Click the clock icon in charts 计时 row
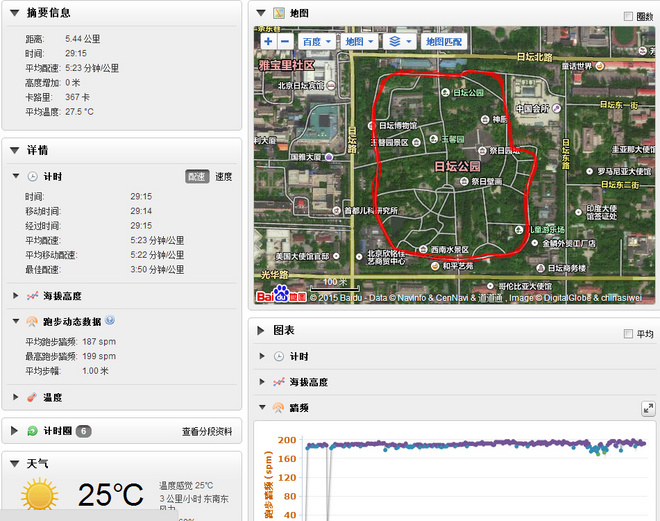The width and height of the screenshot is (660, 521). pyautogui.click(x=279, y=356)
